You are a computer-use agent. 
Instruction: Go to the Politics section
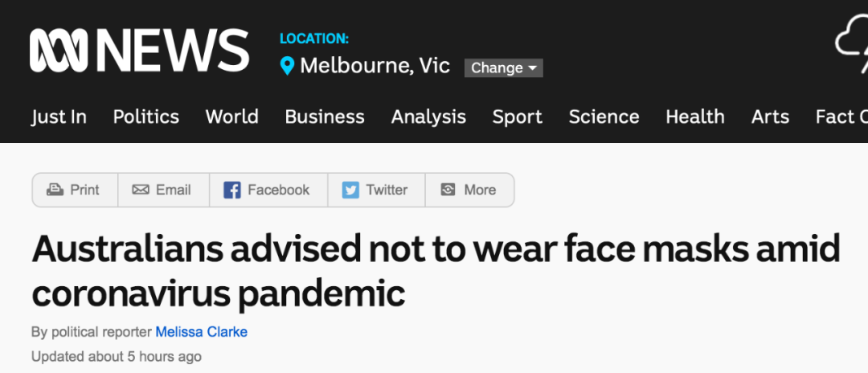pos(146,117)
